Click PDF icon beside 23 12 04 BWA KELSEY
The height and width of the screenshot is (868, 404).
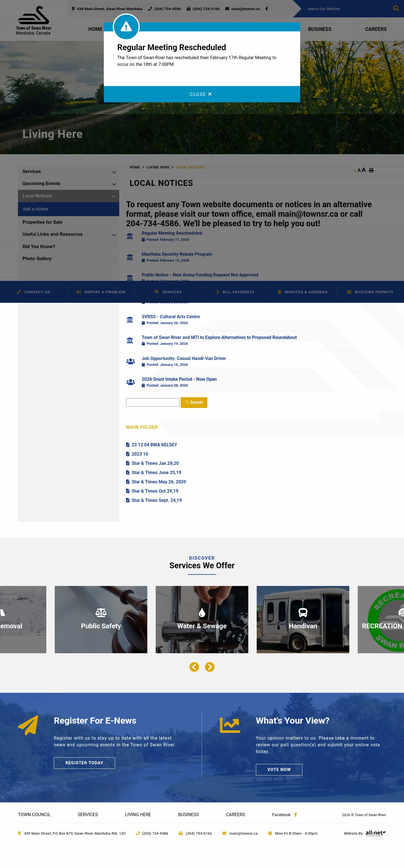pyautogui.click(x=128, y=445)
